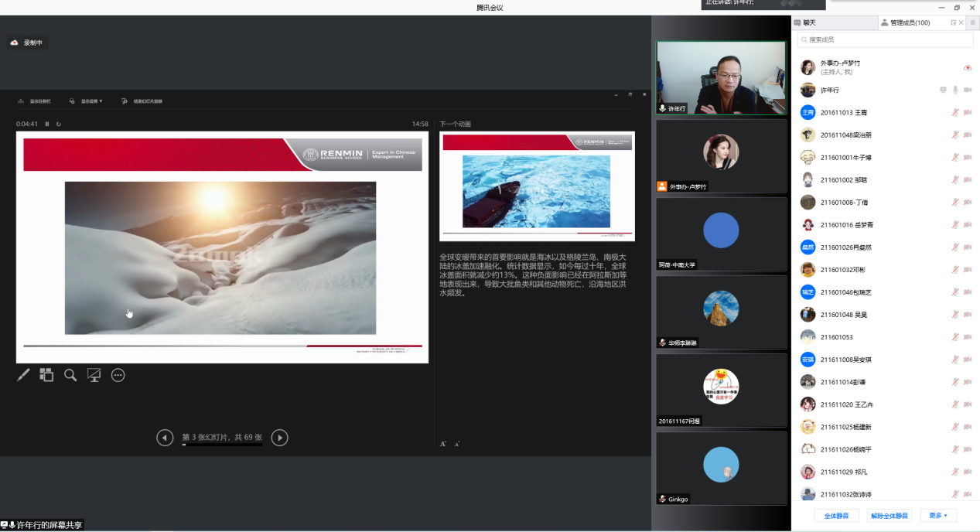
Task: Switch to the 聊天 tab
Action: pos(809,23)
